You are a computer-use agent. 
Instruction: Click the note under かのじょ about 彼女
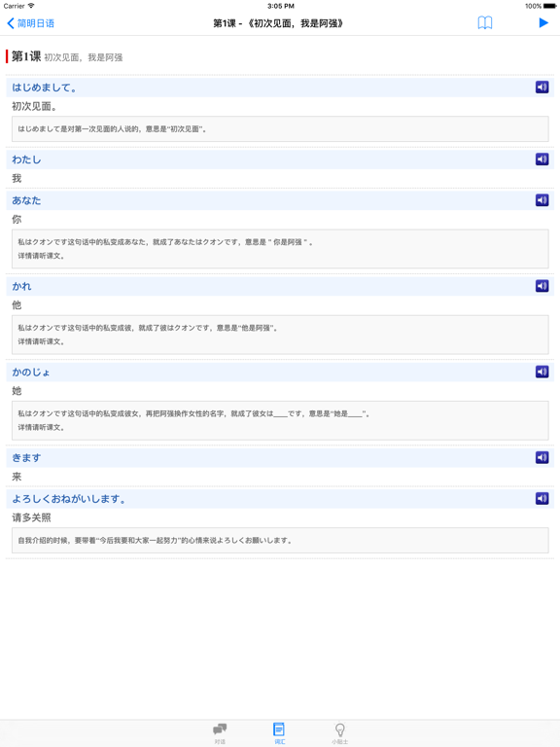pos(280,420)
